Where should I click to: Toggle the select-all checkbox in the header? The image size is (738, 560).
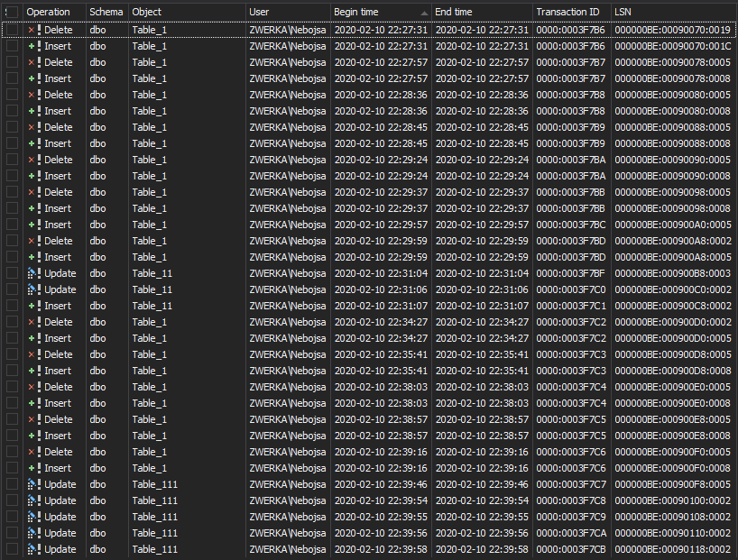13,13
